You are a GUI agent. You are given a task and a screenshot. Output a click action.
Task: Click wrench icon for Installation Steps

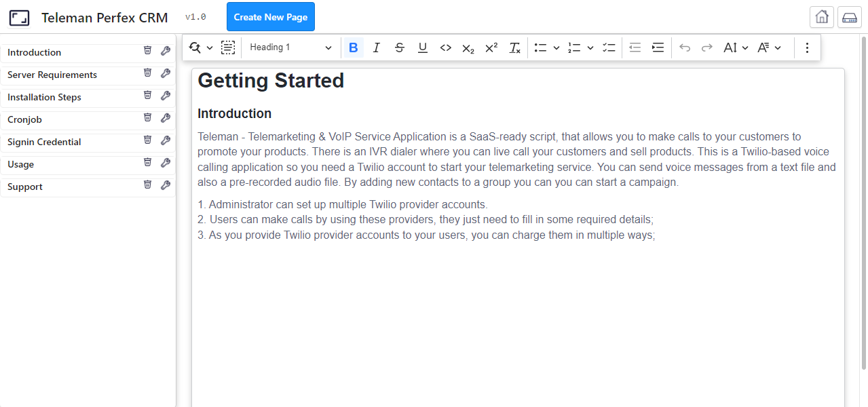[x=165, y=96]
